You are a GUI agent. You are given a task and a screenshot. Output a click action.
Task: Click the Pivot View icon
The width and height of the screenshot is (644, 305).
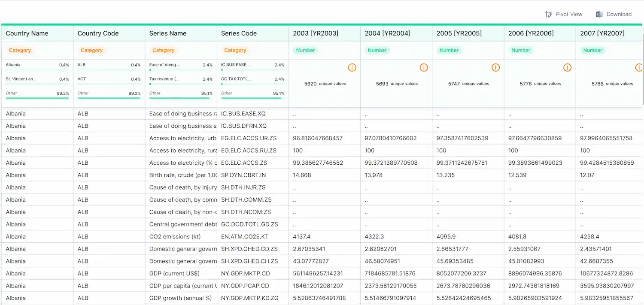point(549,14)
